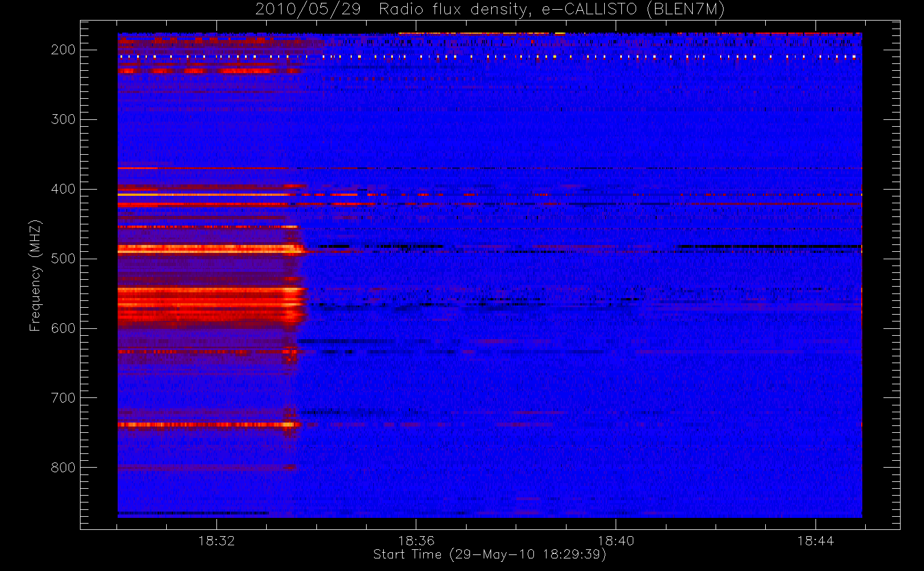
Task: Click the Frequency (MHz) axis title
Action: [35, 275]
